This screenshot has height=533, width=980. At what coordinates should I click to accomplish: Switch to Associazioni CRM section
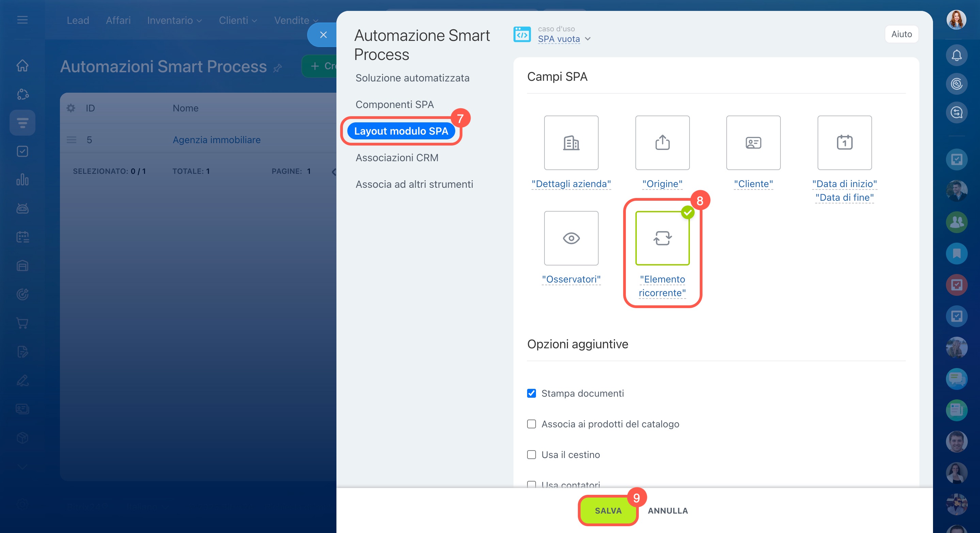tap(397, 157)
